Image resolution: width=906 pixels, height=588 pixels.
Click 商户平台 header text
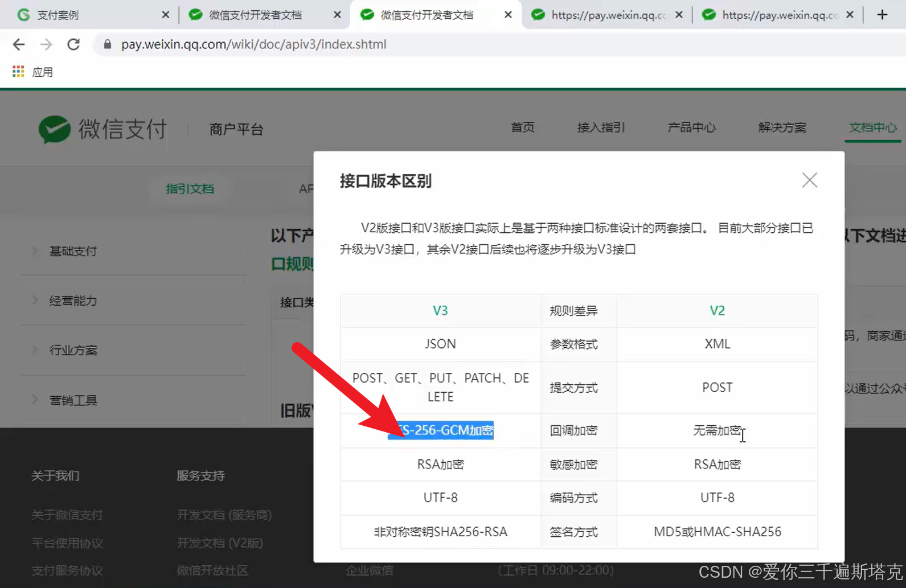(236, 130)
